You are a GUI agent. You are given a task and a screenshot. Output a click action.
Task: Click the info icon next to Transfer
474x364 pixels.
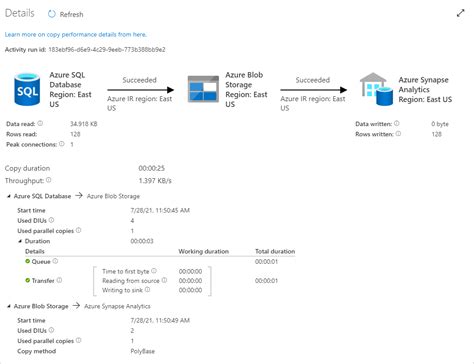tap(59, 280)
